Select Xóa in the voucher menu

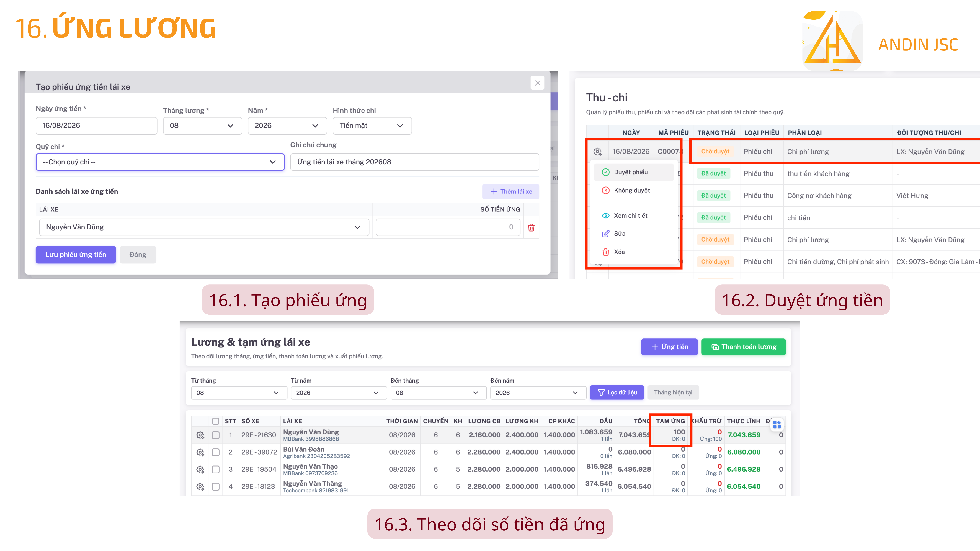click(x=633, y=252)
